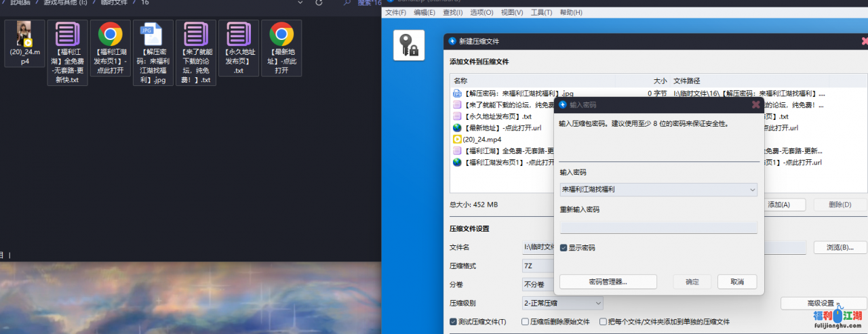Screen dimensions: 868x334
Task: Select the 【来了就能下载的论坛】 txt file icon
Action: click(195, 34)
